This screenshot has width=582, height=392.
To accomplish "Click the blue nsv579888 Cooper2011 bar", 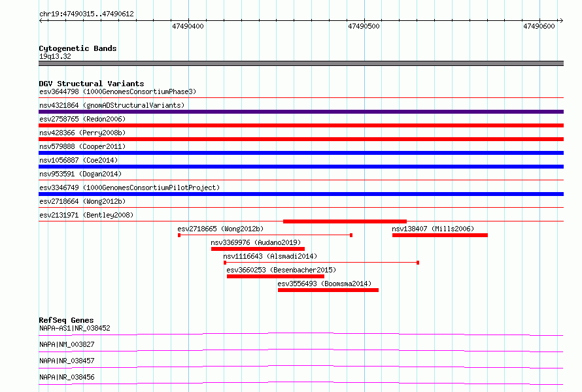I will coord(301,153).
